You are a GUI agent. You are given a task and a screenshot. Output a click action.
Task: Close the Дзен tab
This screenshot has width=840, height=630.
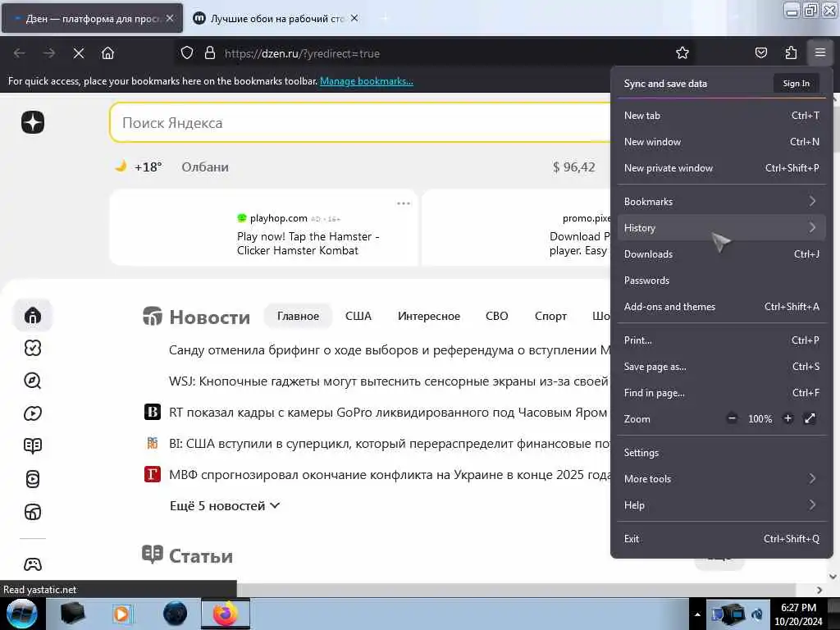click(169, 18)
